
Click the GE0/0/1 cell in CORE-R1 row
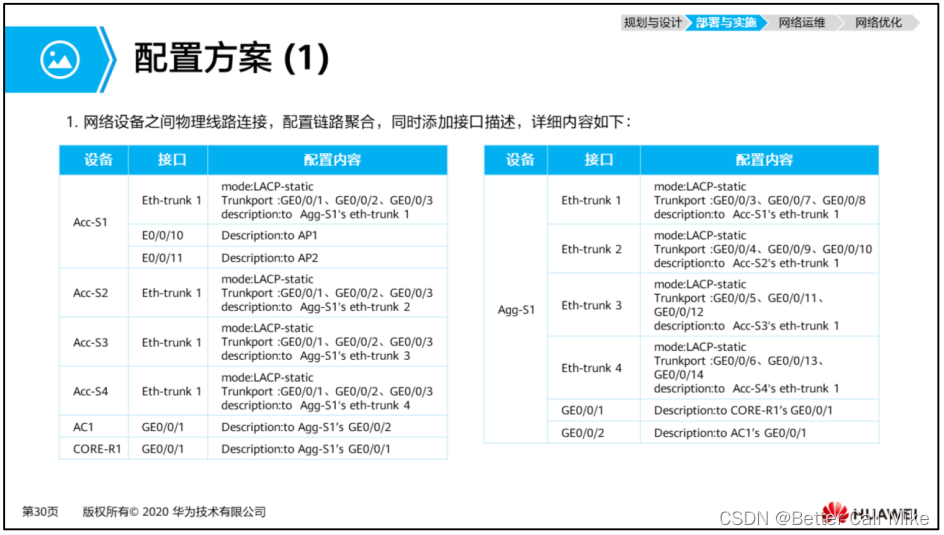pyautogui.click(x=169, y=449)
